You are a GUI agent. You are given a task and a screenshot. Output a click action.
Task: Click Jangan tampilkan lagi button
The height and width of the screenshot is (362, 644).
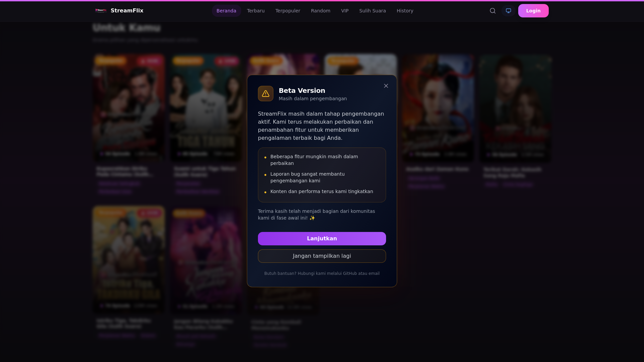tap(322, 256)
